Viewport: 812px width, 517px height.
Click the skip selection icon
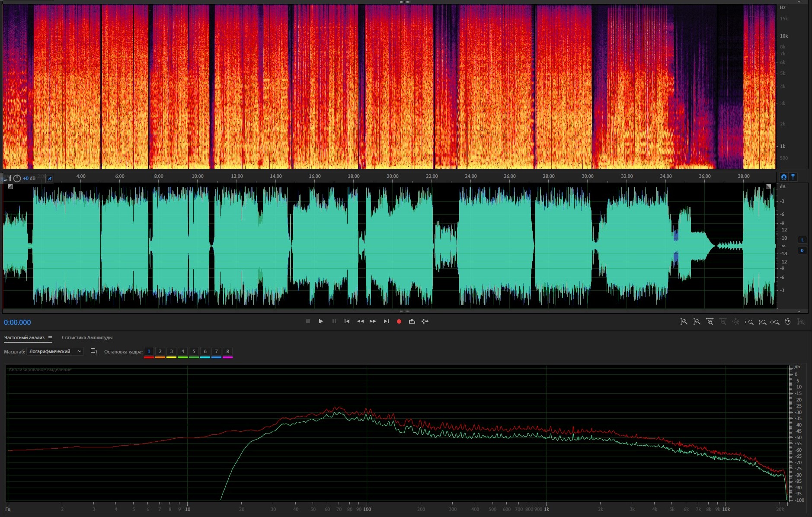pos(425,321)
